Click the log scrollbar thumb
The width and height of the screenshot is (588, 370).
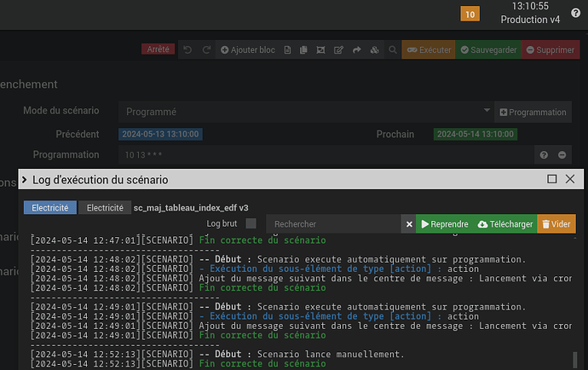click(575, 361)
